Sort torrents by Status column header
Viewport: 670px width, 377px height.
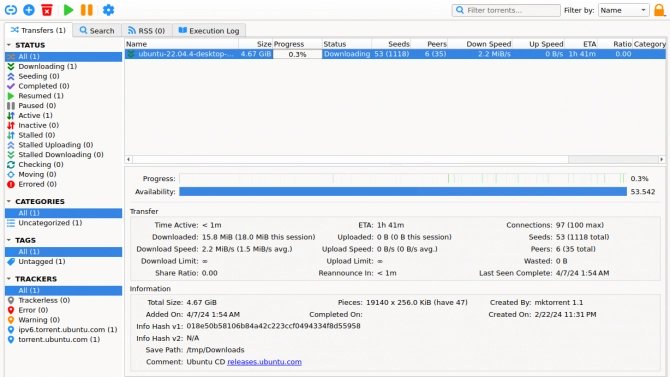(x=347, y=44)
